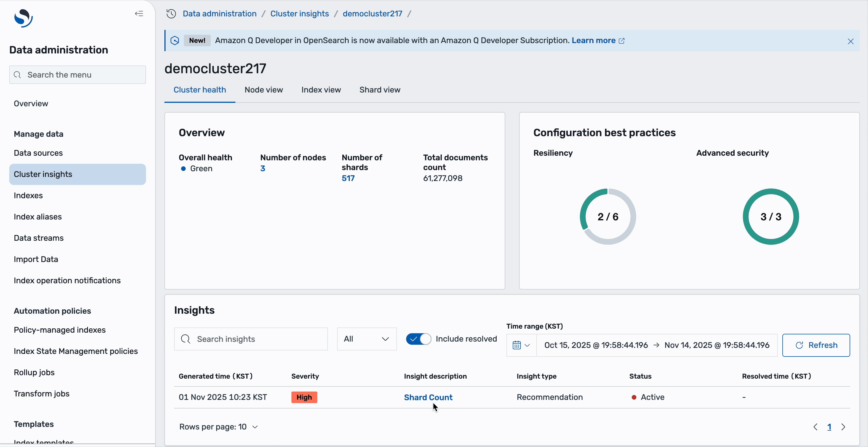Image resolution: width=868 pixels, height=447 pixels.
Task: Select Index State Management policies in sidebar
Action: (x=76, y=351)
